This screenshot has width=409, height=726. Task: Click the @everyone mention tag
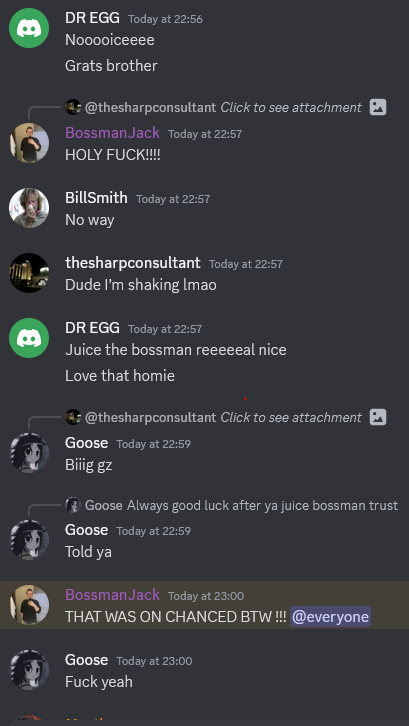(x=330, y=617)
